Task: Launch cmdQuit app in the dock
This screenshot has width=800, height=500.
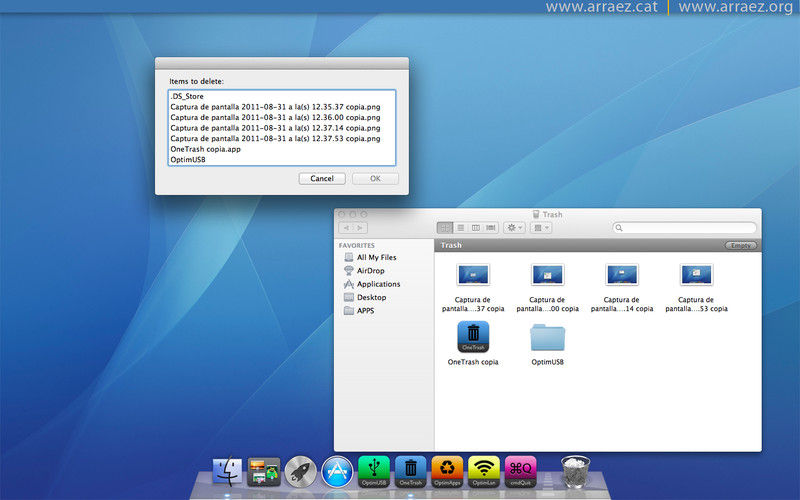Action: click(x=520, y=471)
